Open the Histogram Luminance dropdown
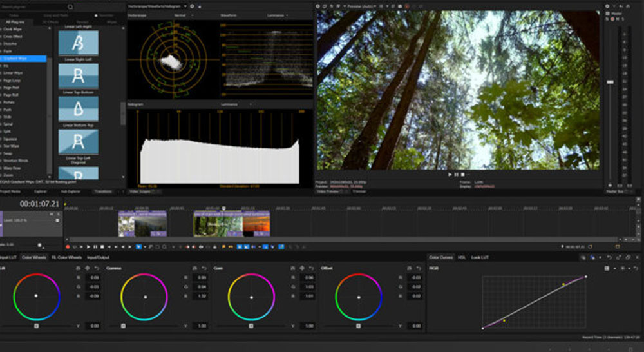This screenshot has width=644, height=352. [236, 104]
